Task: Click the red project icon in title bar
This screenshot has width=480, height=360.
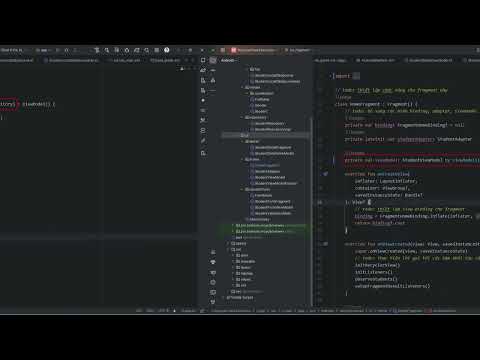Action: (234, 50)
